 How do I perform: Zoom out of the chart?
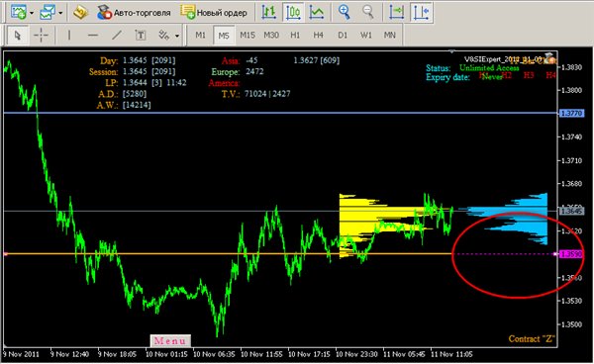tap(367, 12)
